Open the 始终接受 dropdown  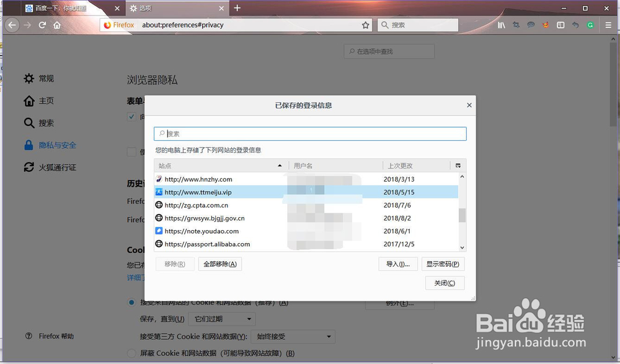click(293, 336)
